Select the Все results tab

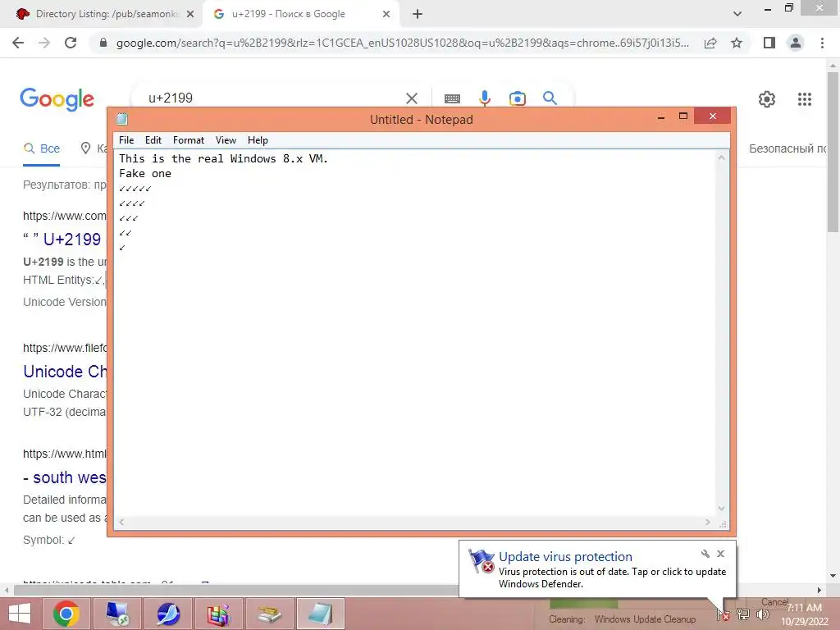coord(42,148)
